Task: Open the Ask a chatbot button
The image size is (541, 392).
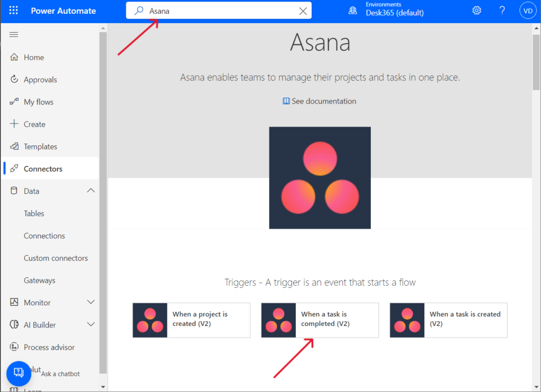Action: 18,373
